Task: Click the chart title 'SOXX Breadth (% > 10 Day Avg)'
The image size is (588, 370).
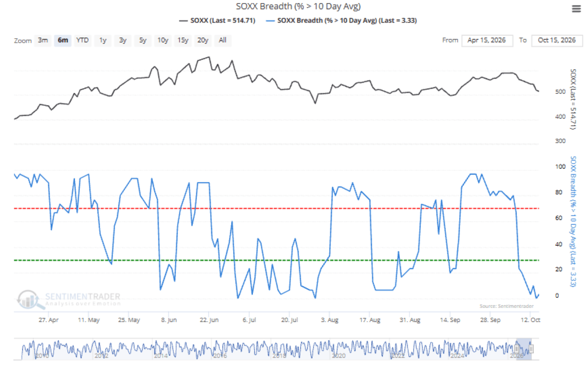Action: pyautogui.click(x=299, y=6)
